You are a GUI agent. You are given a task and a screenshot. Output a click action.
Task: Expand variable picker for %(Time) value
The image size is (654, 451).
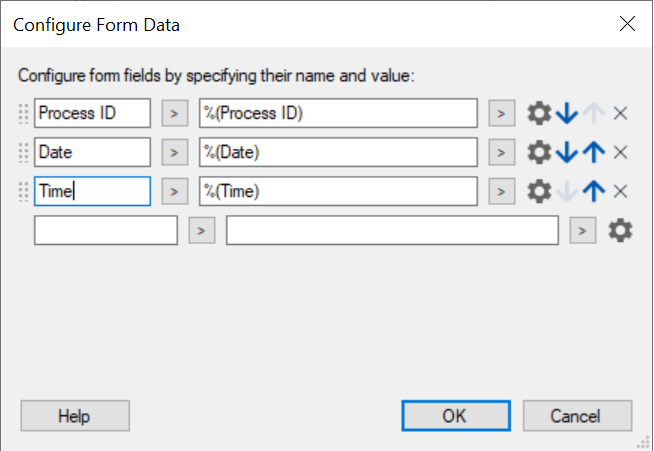pos(500,191)
